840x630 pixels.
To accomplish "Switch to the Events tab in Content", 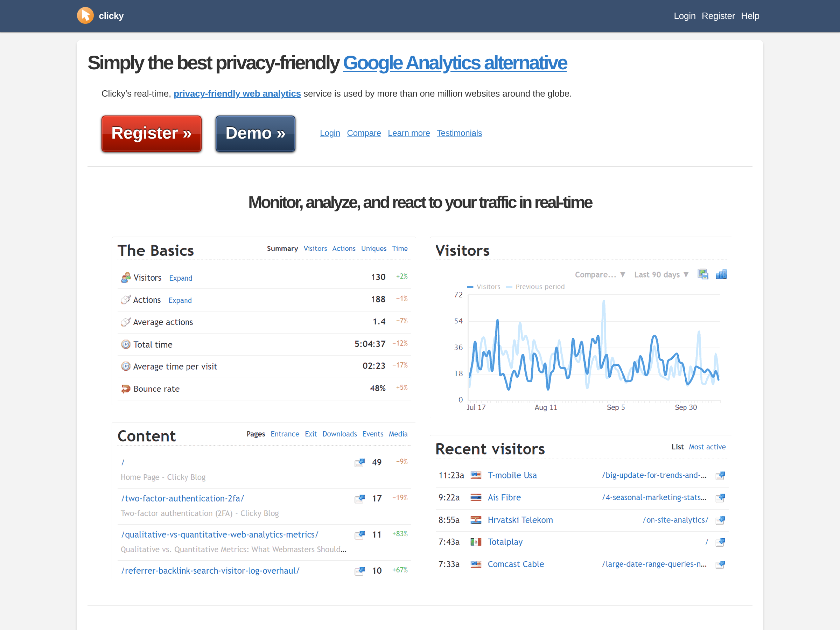I will click(373, 434).
